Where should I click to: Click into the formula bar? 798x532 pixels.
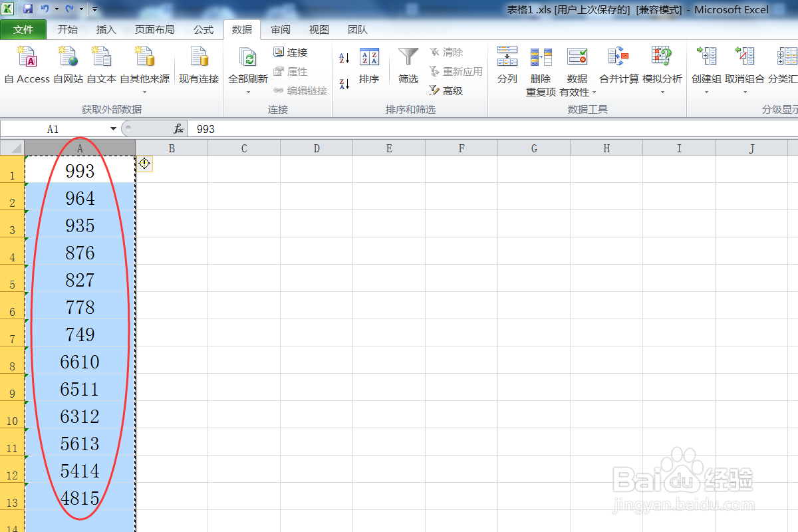(492, 129)
